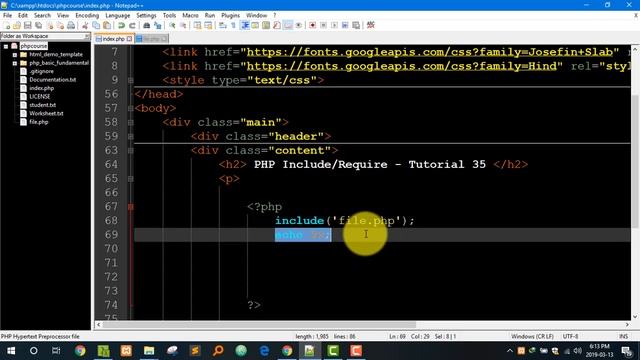
Task: Click the Open file toolbar icon
Action: pos(17,25)
